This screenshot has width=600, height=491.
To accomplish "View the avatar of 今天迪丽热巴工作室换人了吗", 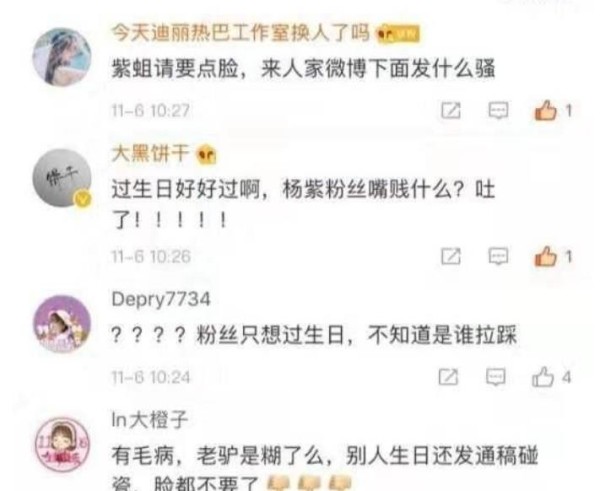I will coord(62,57).
